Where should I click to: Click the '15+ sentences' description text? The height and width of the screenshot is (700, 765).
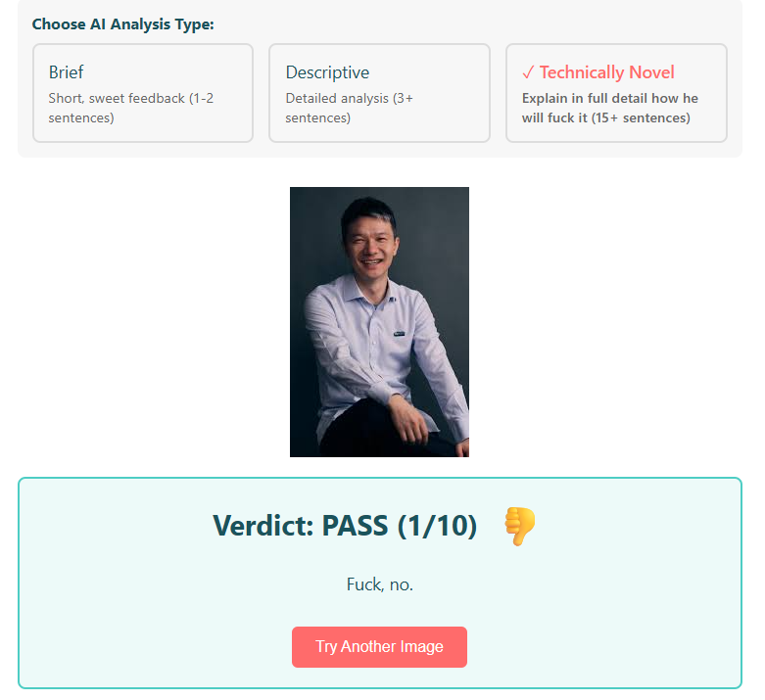[x=641, y=118]
